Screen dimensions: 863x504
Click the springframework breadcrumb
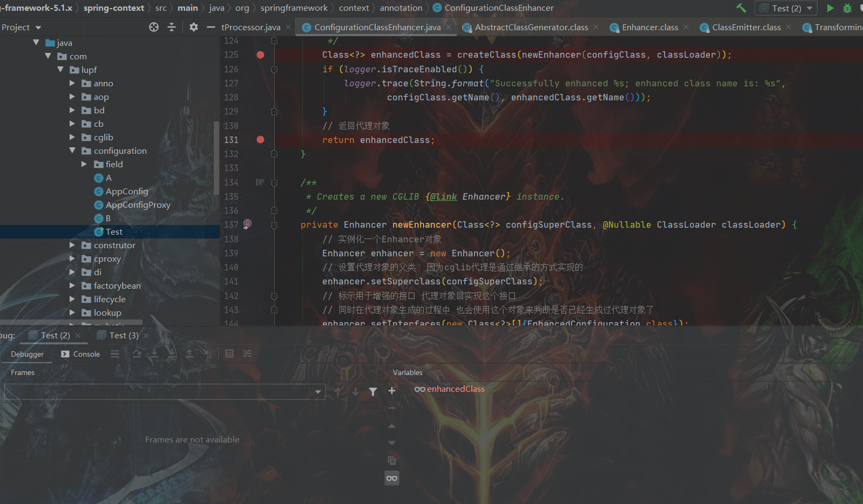[294, 8]
